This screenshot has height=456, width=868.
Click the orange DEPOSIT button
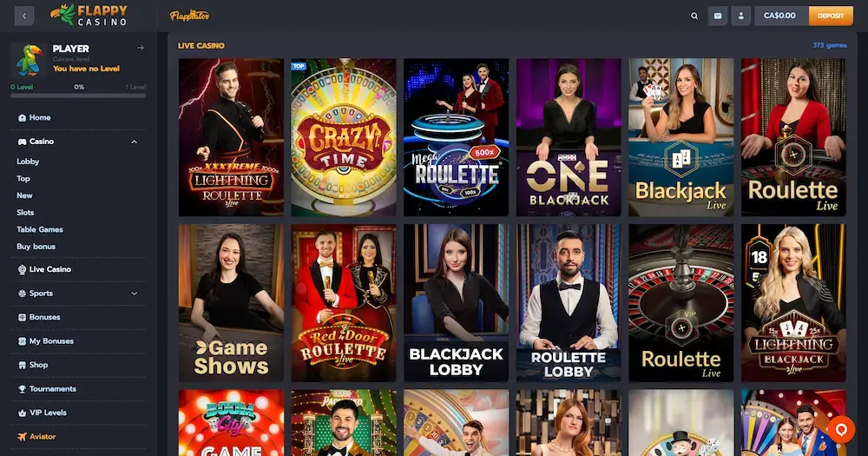[831, 16]
